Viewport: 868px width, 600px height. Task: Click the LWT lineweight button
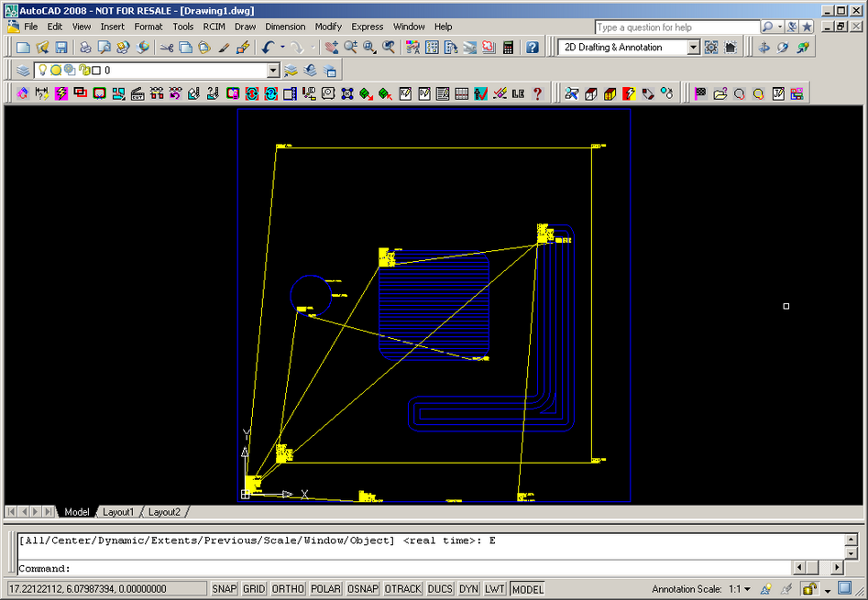pos(495,589)
